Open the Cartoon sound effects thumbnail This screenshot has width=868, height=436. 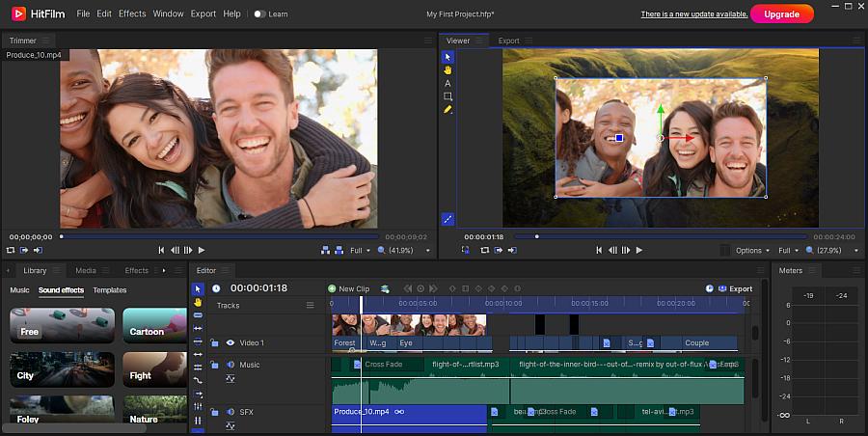coord(154,326)
